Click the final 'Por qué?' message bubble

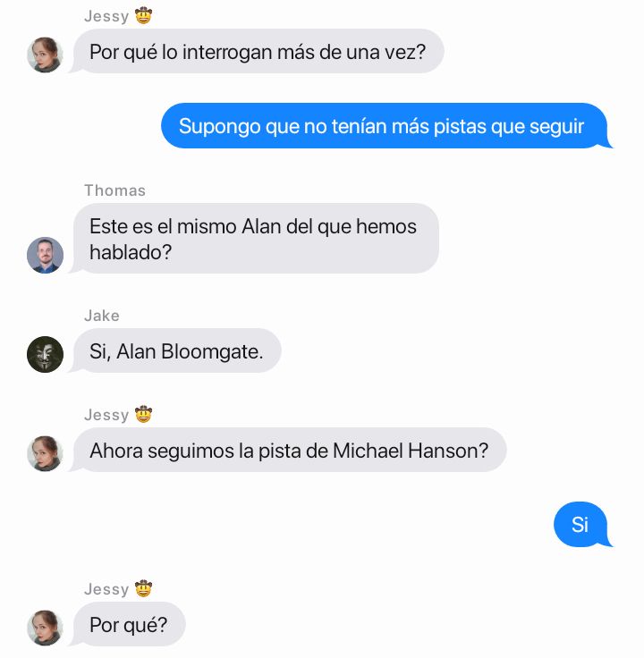coord(129,624)
